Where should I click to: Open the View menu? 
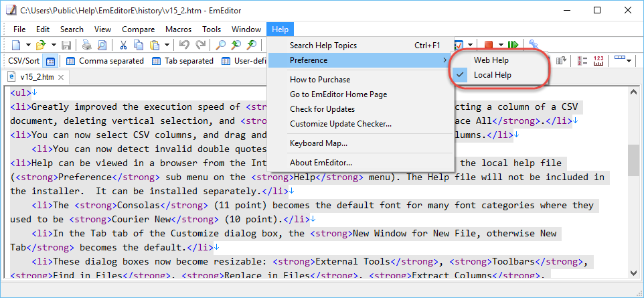click(x=102, y=29)
